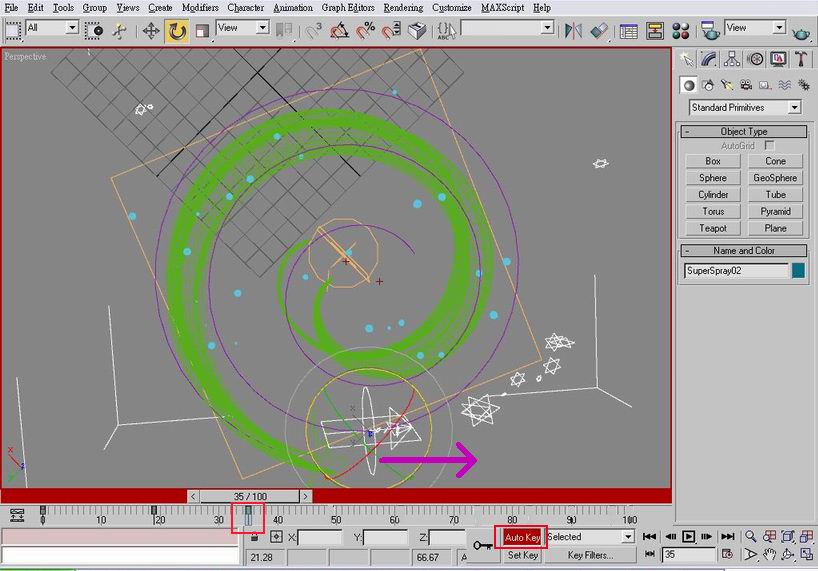Open the Modifiers menu
This screenshot has height=571, width=818.
pos(200,7)
